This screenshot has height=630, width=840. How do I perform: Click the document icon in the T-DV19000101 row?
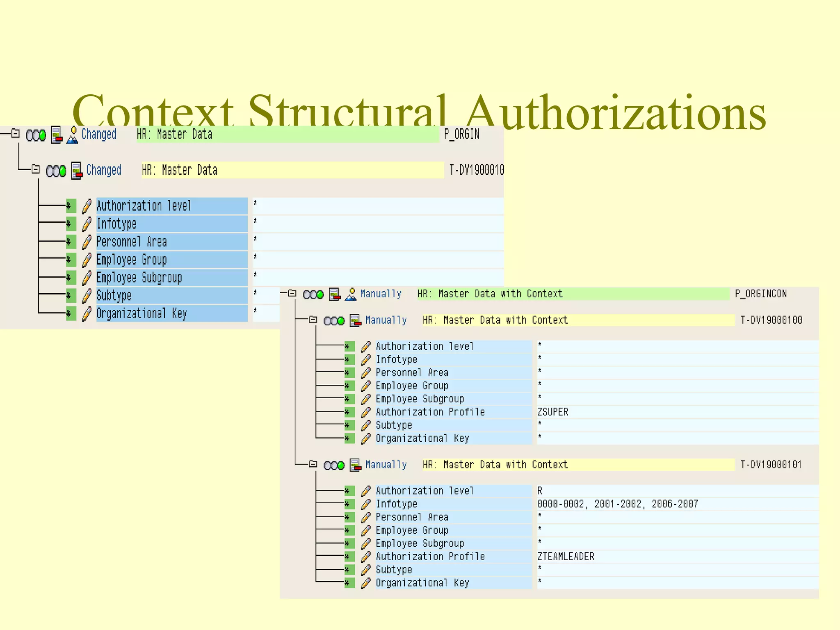point(355,465)
